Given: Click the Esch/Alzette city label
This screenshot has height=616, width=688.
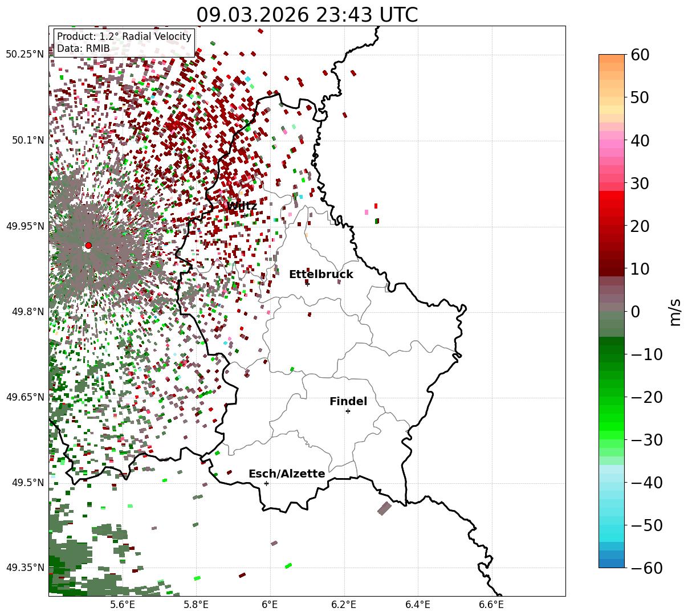Looking at the screenshot, I should click(x=287, y=474).
